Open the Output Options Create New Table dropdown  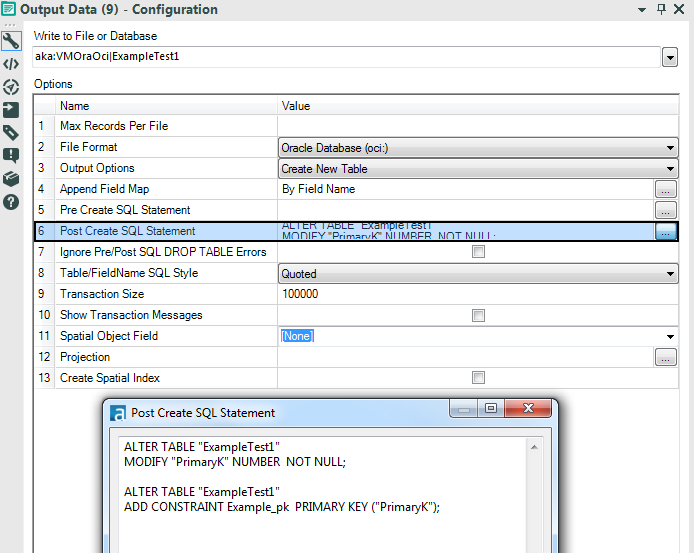click(x=670, y=169)
